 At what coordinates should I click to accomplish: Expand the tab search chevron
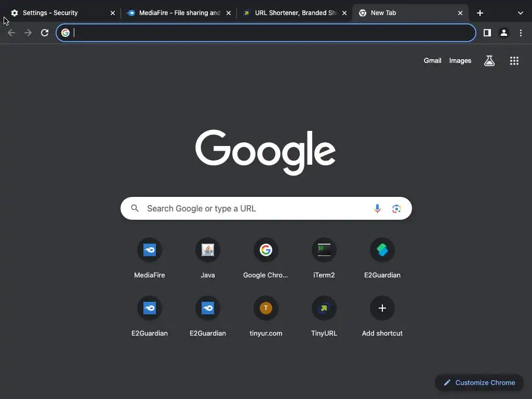520,13
